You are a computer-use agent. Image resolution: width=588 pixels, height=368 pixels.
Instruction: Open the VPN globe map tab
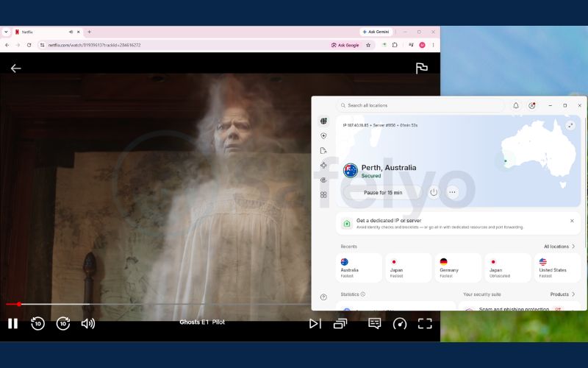pyautogui.click(x=323, y=121)
